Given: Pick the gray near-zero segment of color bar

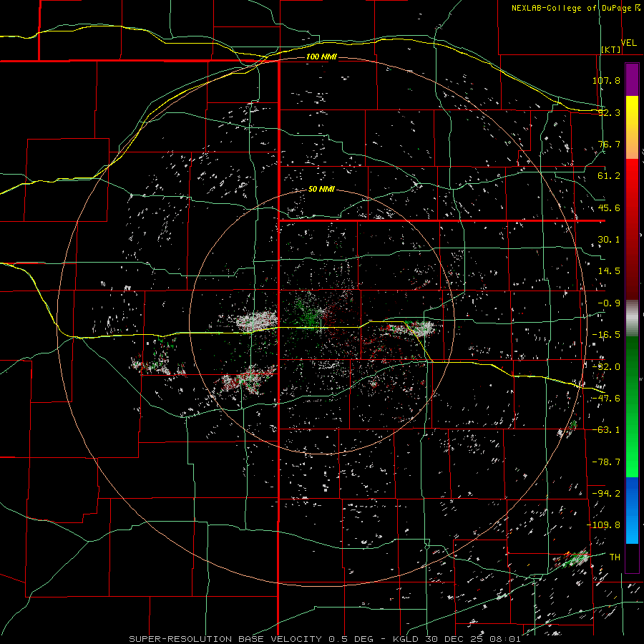Looking at the screenshot, I should click(632, 318).
